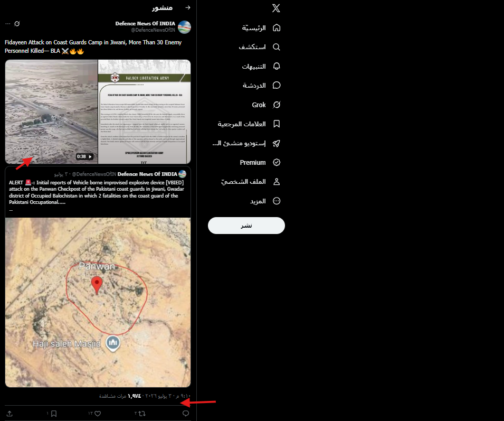Image resolution: width=504 pixels, height=421 pixels.
Task: Open the Home (الرئيسيّة) page
Action: pyautogui.click(x=261, y=28)
